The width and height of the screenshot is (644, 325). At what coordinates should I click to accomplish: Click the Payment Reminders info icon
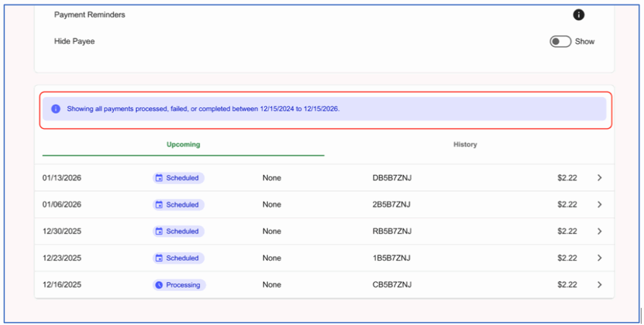click(x=579, y=15)
